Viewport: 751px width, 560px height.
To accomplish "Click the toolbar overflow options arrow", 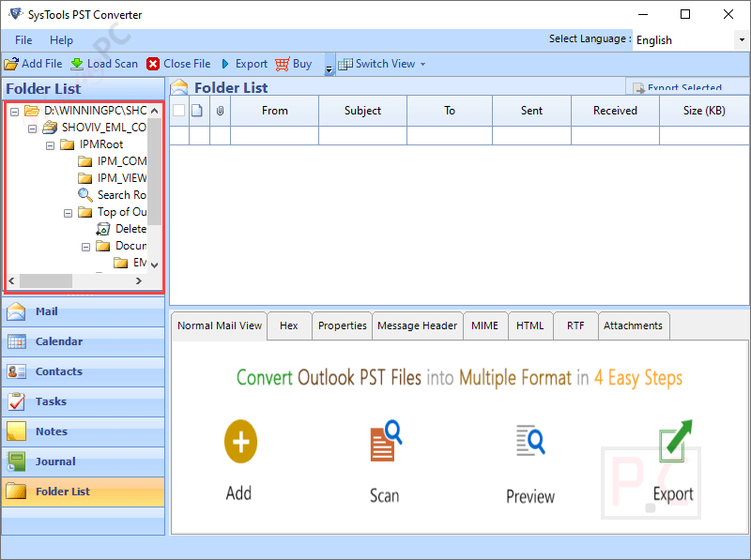I will pyautogui.click(x=329, y=65).
